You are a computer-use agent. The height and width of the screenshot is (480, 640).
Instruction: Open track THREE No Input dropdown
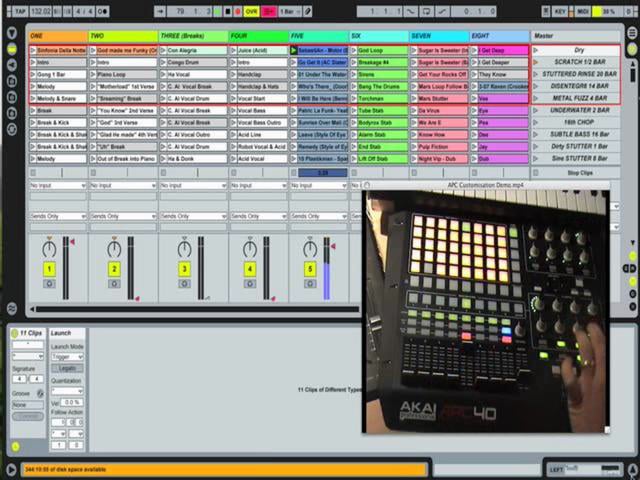pyautogui.click(x=193, y=186)
